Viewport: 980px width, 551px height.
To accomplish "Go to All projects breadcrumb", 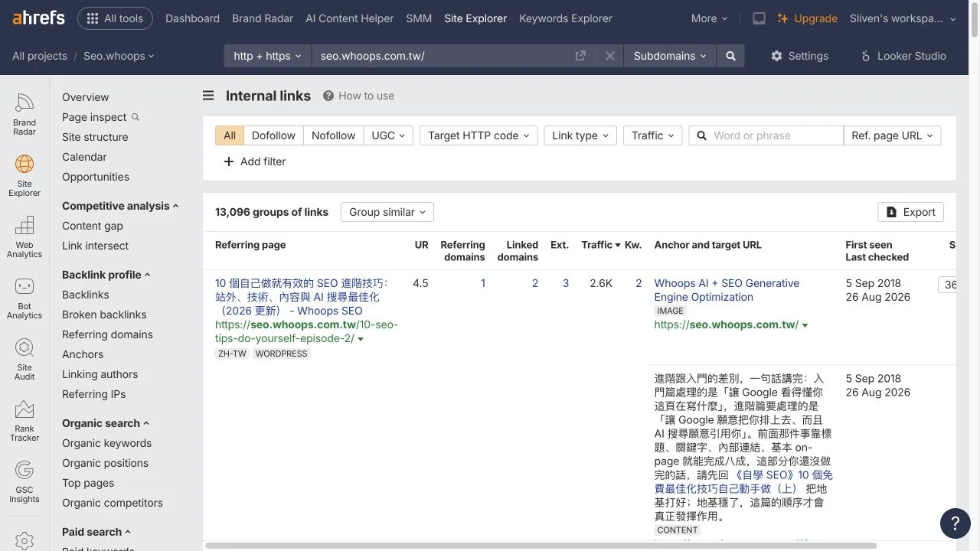I will [x=40, y=56].
